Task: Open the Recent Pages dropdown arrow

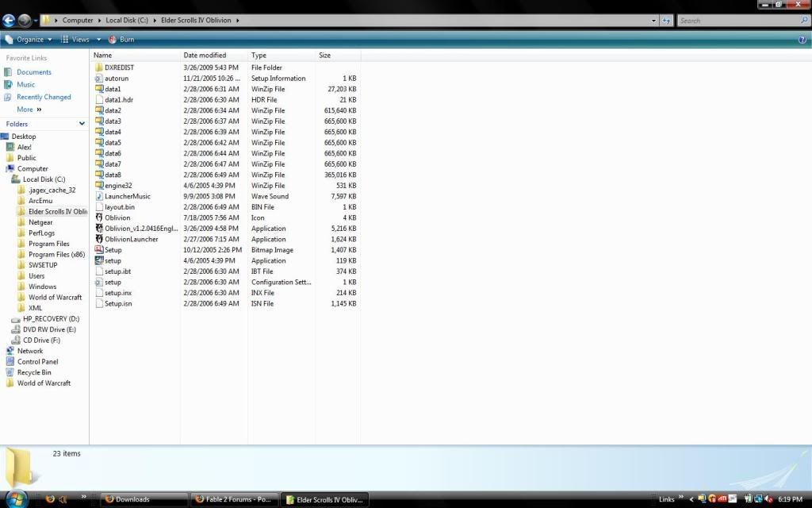Action: [x=35, y=21]
